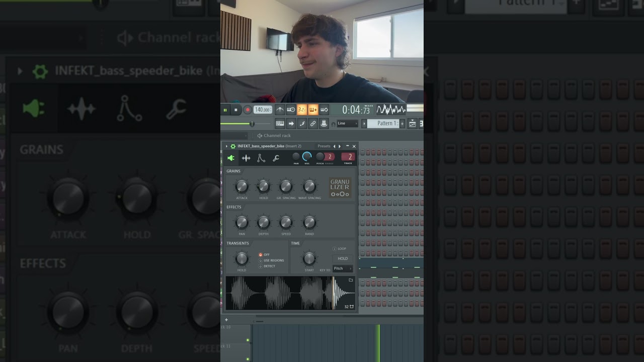Click the 140.000 tempo field

click(x=263, y=110)
